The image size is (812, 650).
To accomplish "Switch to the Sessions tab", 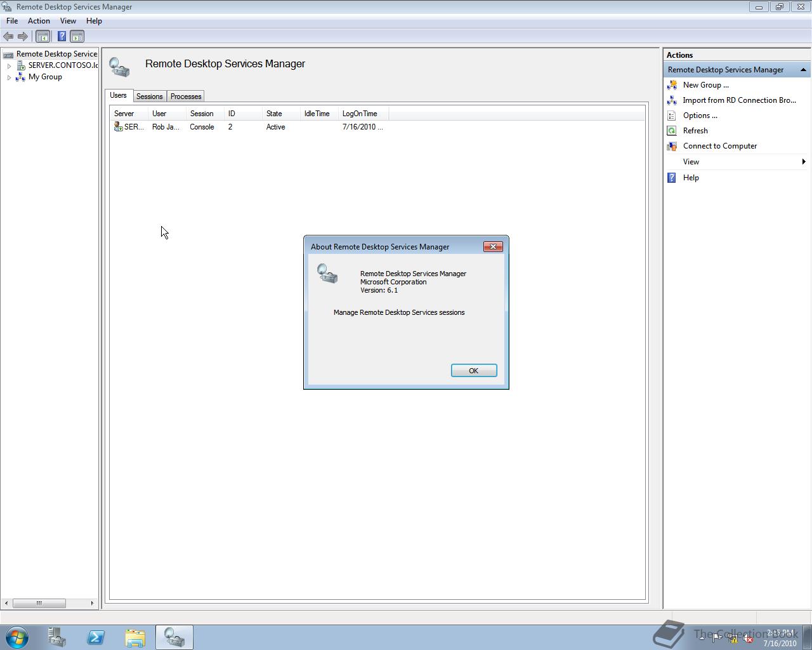I will click(x=150, y=96).
